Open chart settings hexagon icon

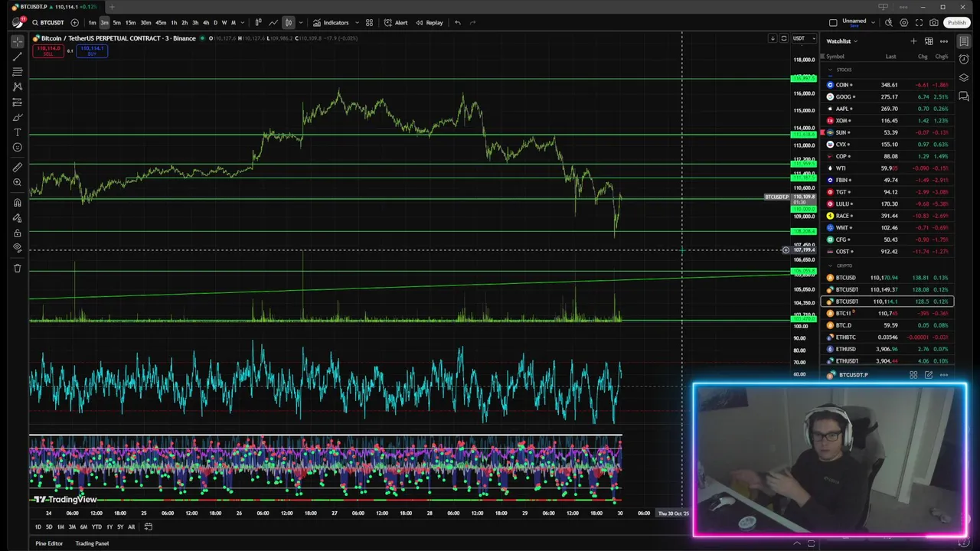[x=904, y=22]
